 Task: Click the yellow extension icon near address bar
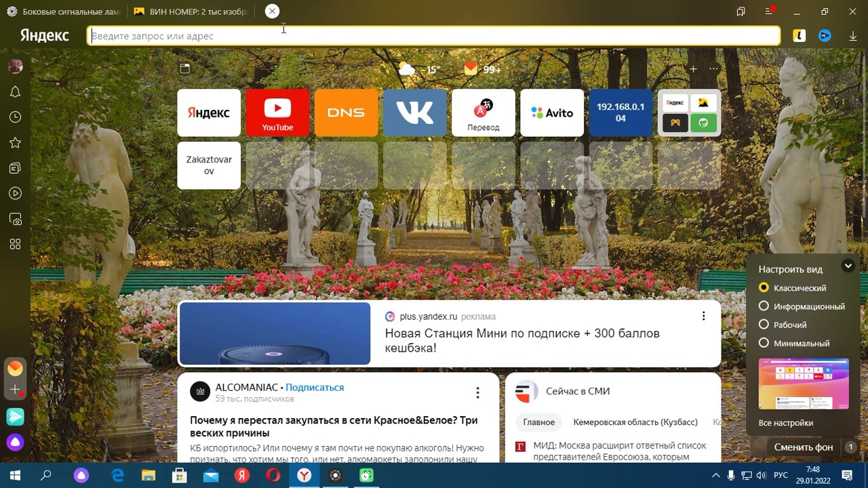800,36
